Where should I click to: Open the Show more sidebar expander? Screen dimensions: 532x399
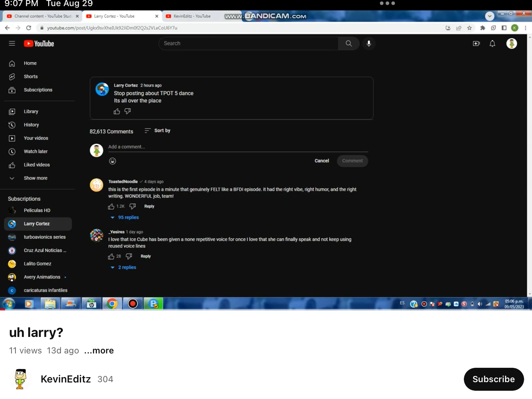coord(35,178)
